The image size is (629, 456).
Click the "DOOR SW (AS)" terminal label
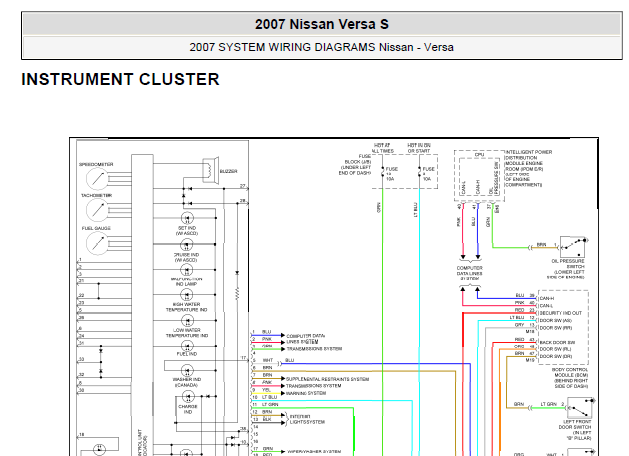[x=556, y=320]
